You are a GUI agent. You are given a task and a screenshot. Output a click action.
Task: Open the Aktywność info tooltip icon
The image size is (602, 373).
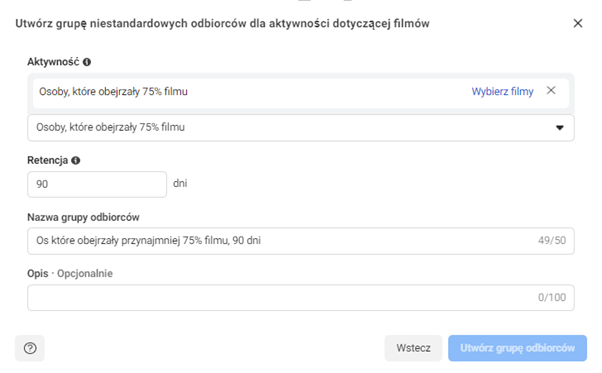pos(87,62)
